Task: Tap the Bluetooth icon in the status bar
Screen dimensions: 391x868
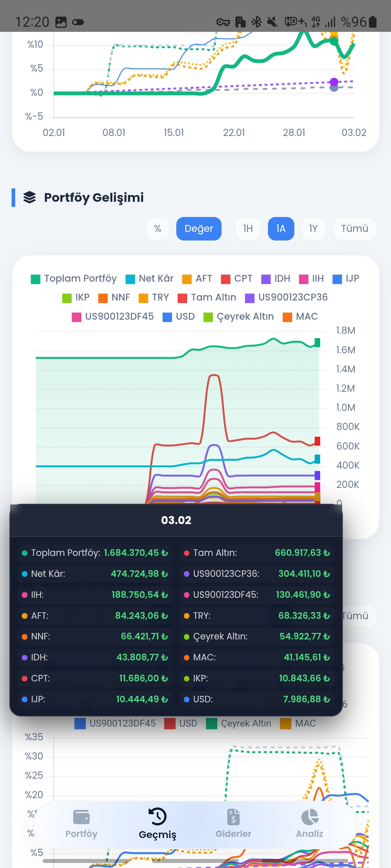Action: (x=256, y=22)
